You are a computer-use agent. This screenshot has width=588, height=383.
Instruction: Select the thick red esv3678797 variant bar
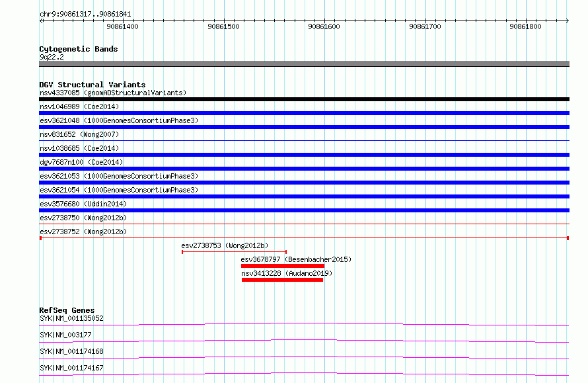click(x=283, y=266)
